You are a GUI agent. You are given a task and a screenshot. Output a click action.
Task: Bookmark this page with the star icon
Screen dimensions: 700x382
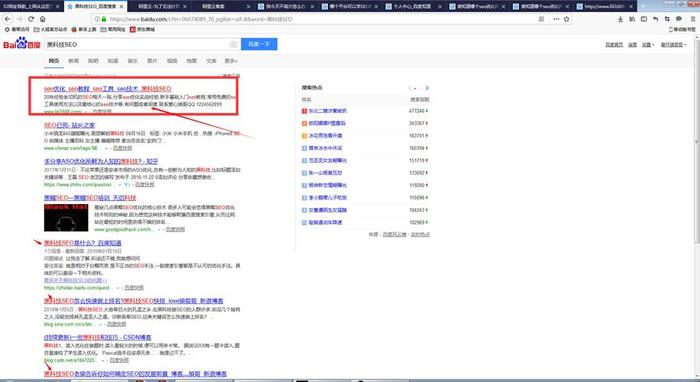(x=567, y=19)
